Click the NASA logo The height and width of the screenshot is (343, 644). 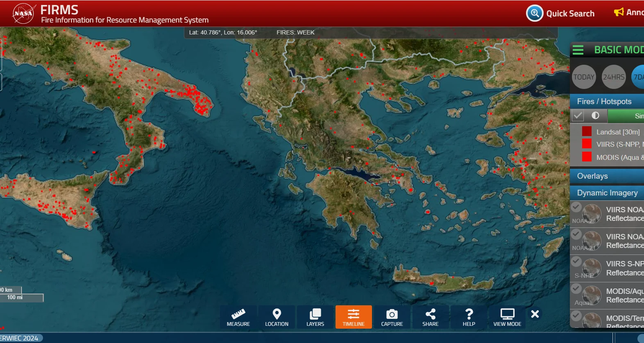[x=23, y=14]
